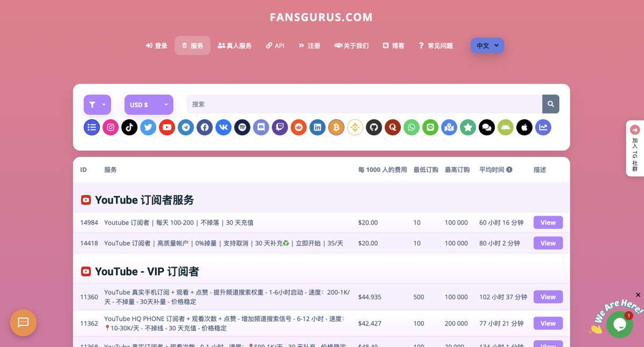Viewport: 644px width, 347px height.
Task: Click '80 小时 2 分钟' average time
Action: [x=500, y=243]
